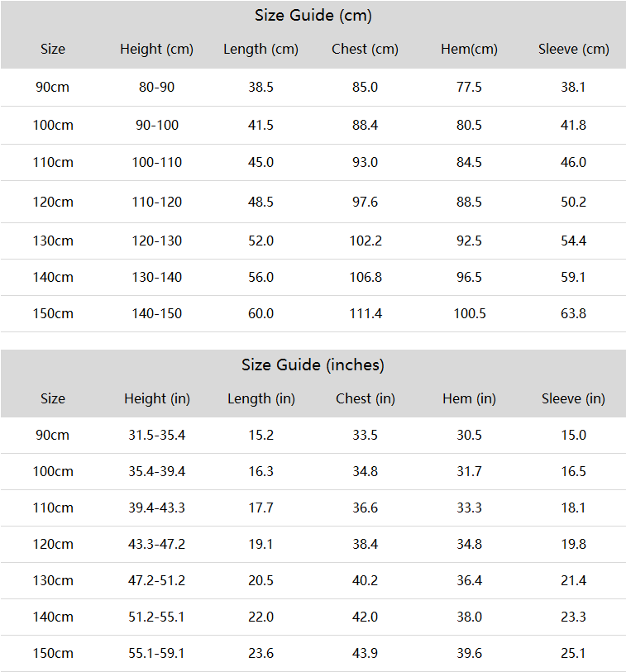This screenshot has width=626, height=672.
Task: Click the 90cm row in cm table
Action: [x=313, y=87]
